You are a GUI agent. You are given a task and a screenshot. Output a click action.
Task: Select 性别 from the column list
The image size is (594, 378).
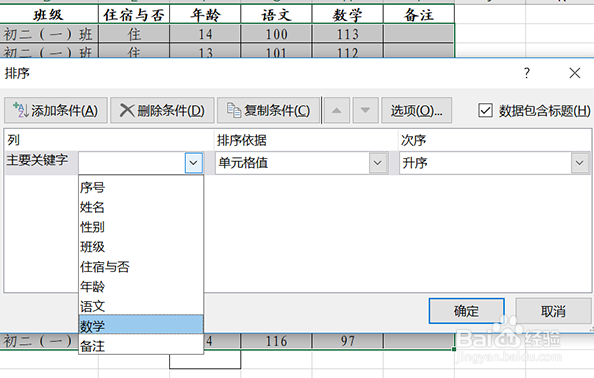pos(141,227)
